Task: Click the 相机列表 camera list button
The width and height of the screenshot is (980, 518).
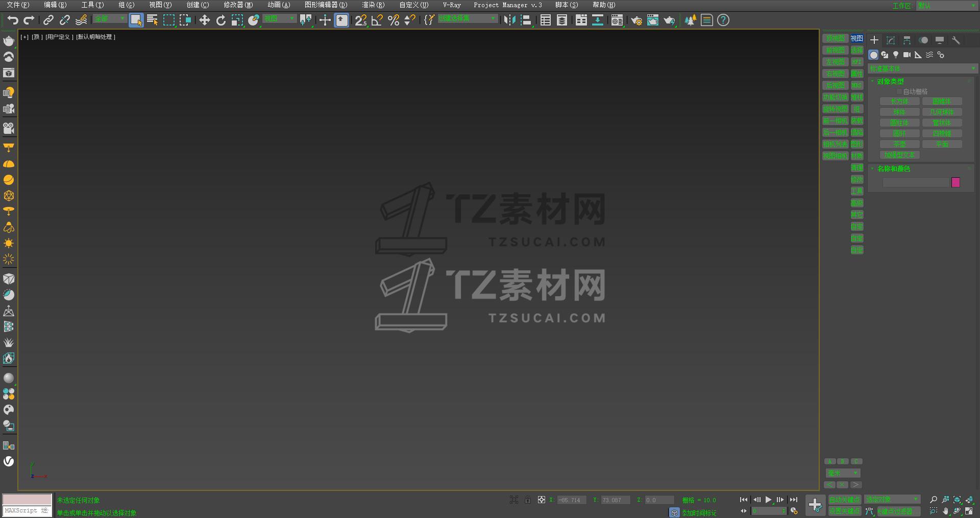Action: (835, 144)
